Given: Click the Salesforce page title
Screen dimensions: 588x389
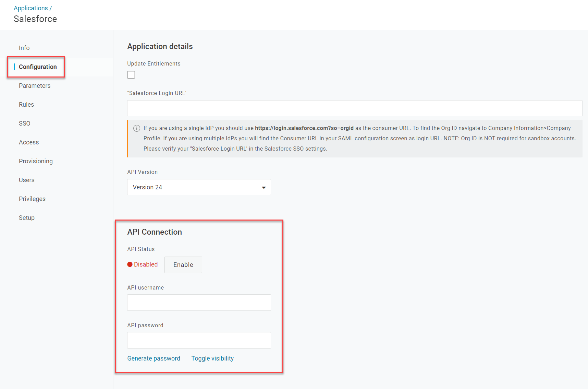Looking at the screenshot, I should 35,19.
